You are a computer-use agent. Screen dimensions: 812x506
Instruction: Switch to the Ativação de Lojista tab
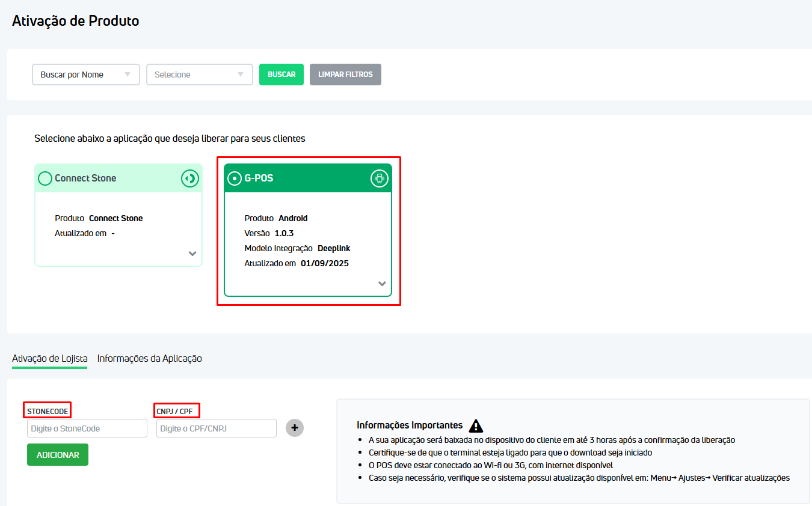(49, 358)
